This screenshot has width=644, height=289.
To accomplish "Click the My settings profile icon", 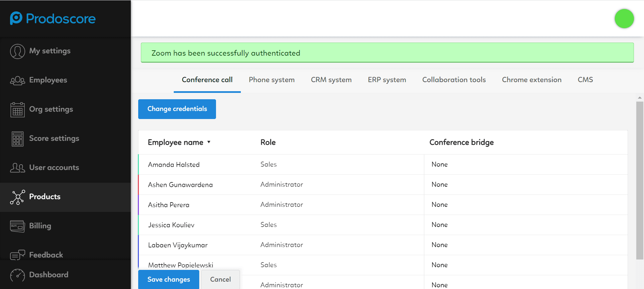I will pos(17,51).
